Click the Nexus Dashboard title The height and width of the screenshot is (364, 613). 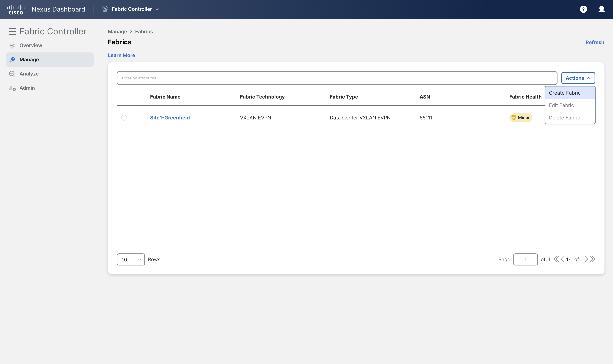point(58,9)
